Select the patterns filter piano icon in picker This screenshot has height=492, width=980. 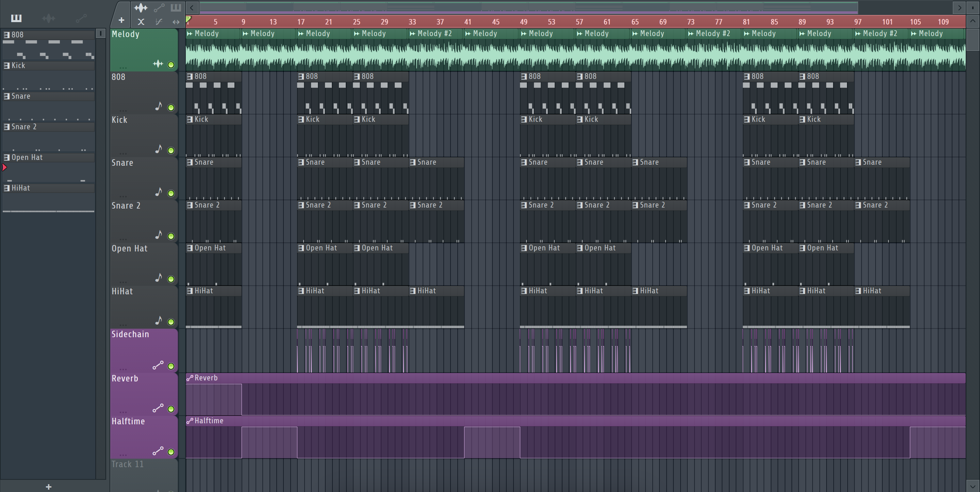tap(16, 18)
